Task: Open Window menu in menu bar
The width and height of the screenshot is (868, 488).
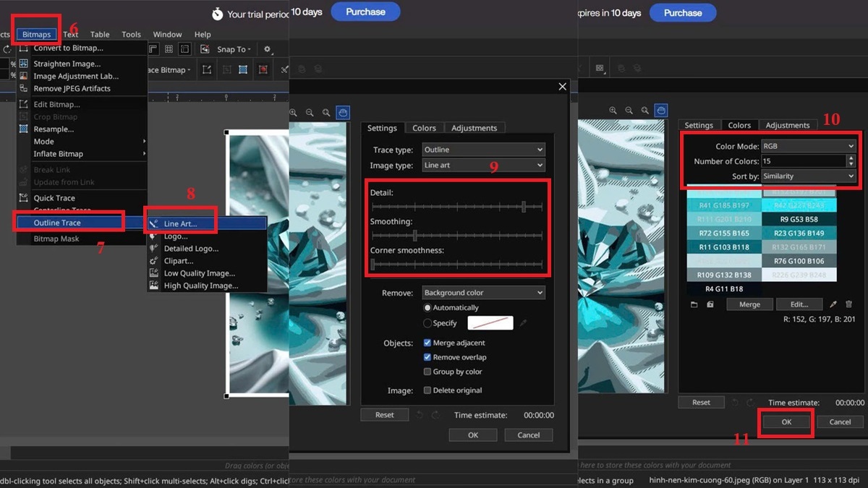Action: (167, 34)
